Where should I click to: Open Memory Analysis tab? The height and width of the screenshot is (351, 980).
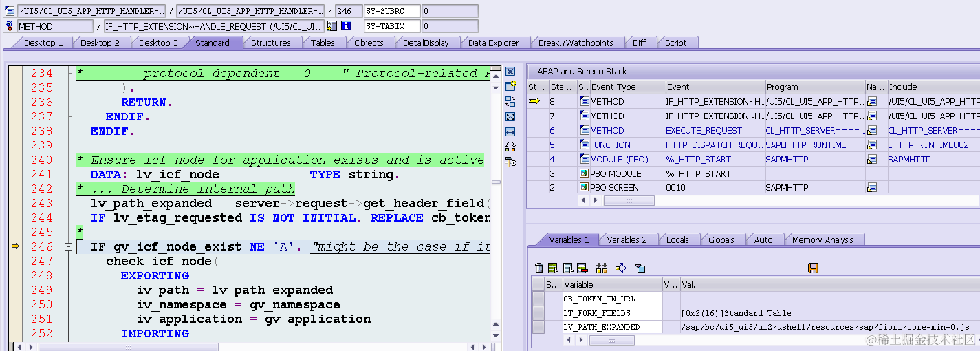pyautogui.click(x=823, y=240)
